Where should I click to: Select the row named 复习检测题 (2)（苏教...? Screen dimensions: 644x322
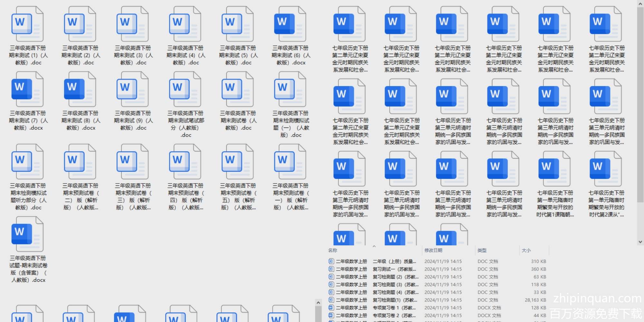click(437, 277)
